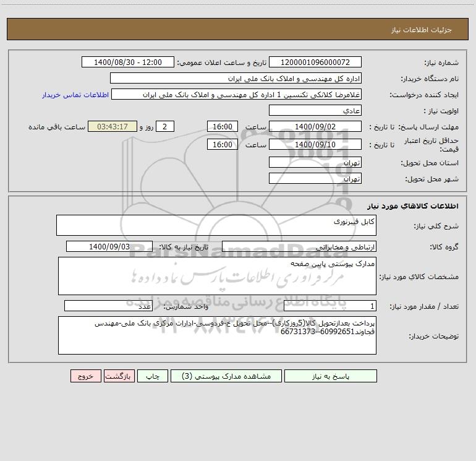
Task: Click the بازگشت back button
Action: tap(119, 376)
